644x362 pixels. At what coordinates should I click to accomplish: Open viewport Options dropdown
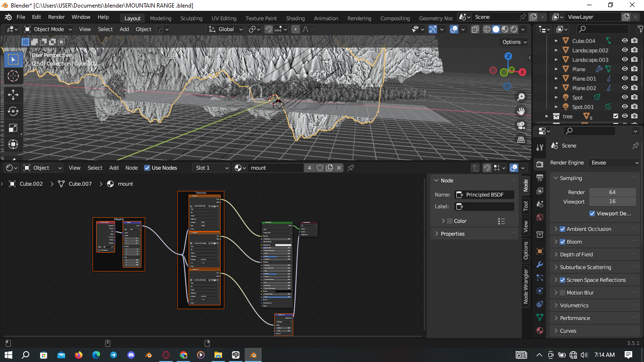tap(514, 42)
